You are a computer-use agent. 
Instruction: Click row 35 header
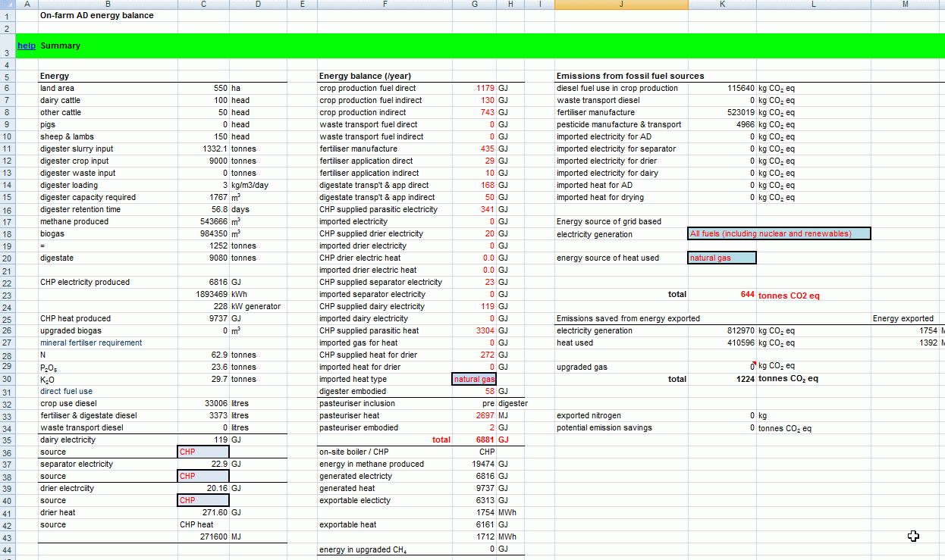(x=8, y=440)
